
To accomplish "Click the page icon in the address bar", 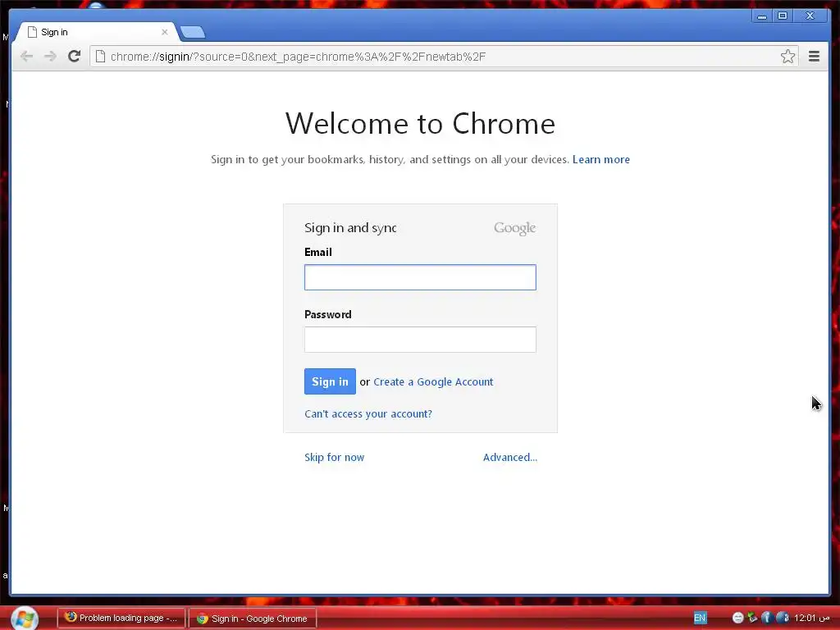I will 100,57.
